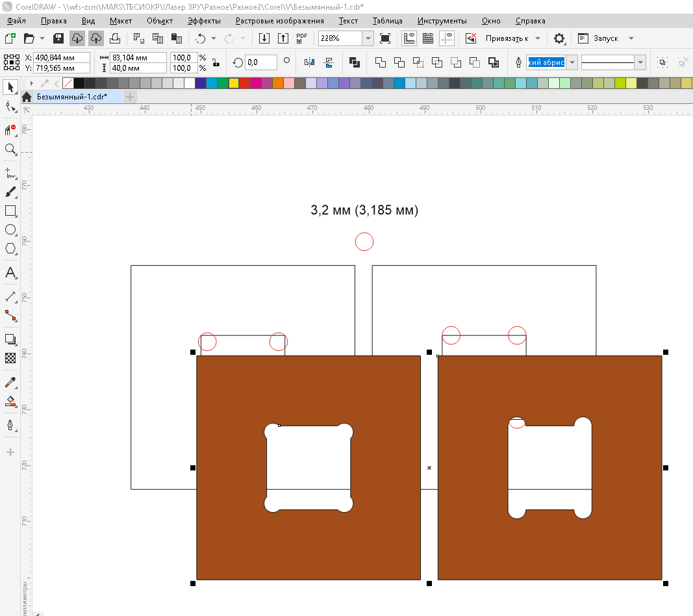Image resolution: width=693 pixels, height=616 pixels.
Task: Select the Ellipse tool
Action: coord(10,230)
